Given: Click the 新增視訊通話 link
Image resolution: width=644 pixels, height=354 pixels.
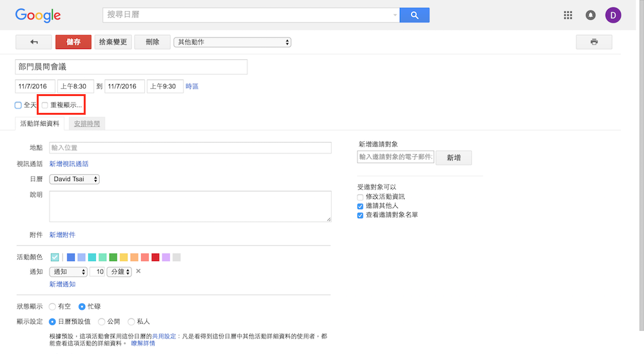Looking at the screenshot, I should 69,164.
